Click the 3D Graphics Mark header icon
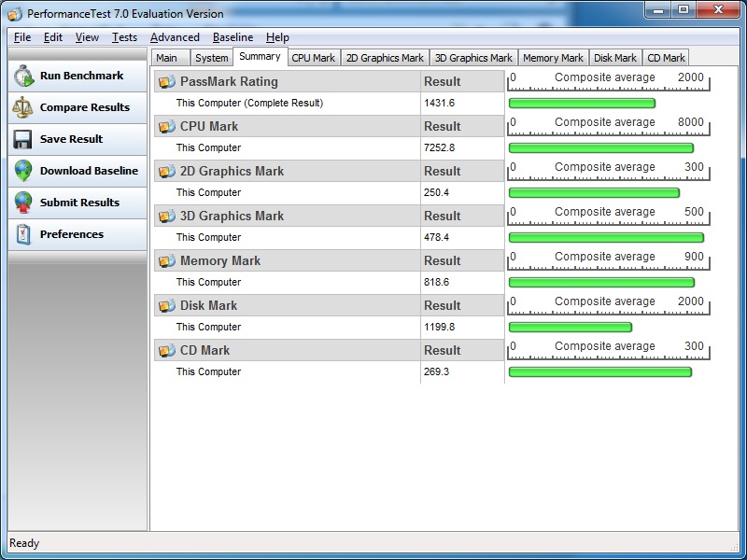This screenshot has height=560, width=747. coord(167,217)
